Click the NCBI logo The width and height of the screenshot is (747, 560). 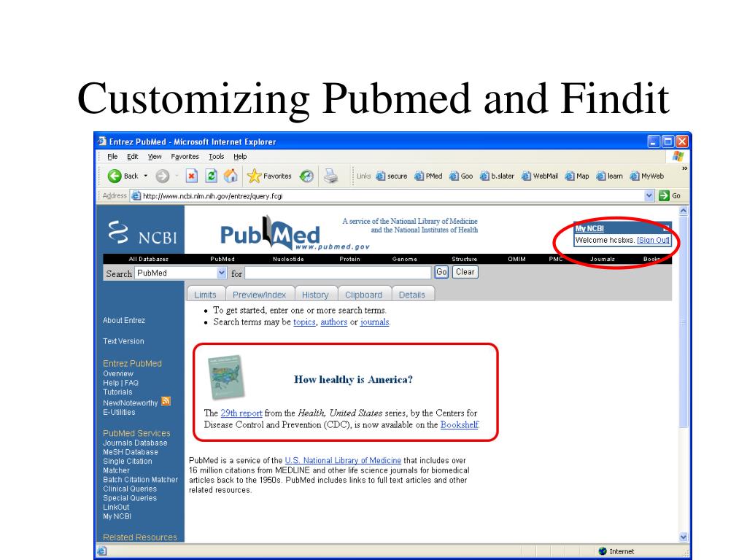point(142,233)
